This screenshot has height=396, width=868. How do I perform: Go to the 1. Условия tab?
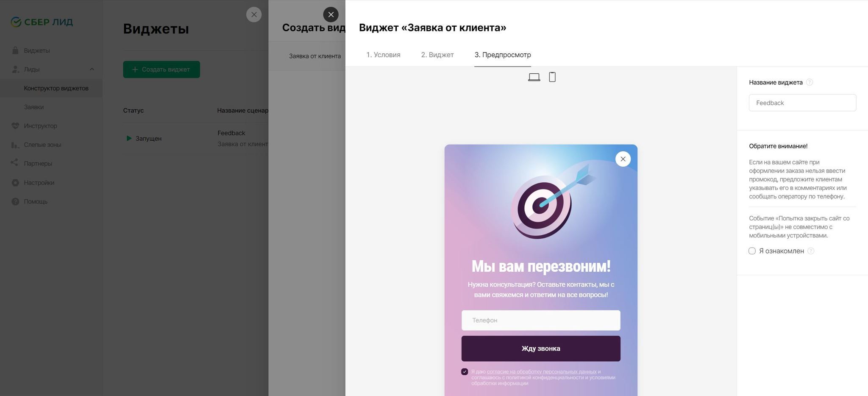(383, 55)
